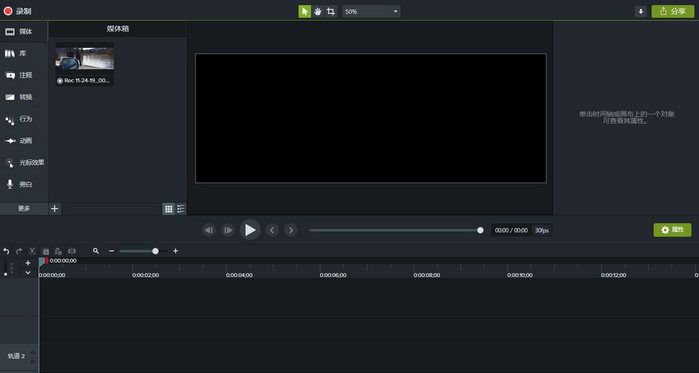Click the 0:00:08;00 ruler mark
The height and width of the screenshot is (373, 699).
(427, 275)
